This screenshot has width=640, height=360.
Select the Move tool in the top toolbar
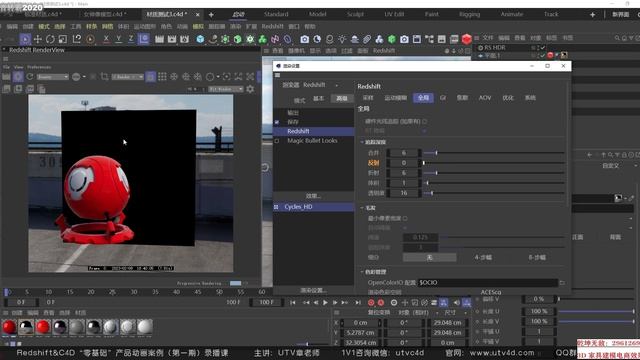pyautogui.click(x=38, y=39)
